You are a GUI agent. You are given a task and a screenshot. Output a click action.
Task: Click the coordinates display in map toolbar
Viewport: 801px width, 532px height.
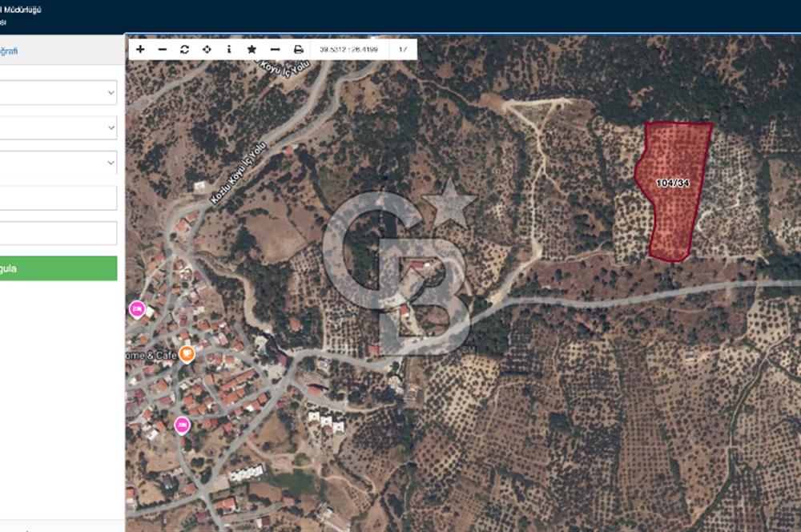point(348,49)
